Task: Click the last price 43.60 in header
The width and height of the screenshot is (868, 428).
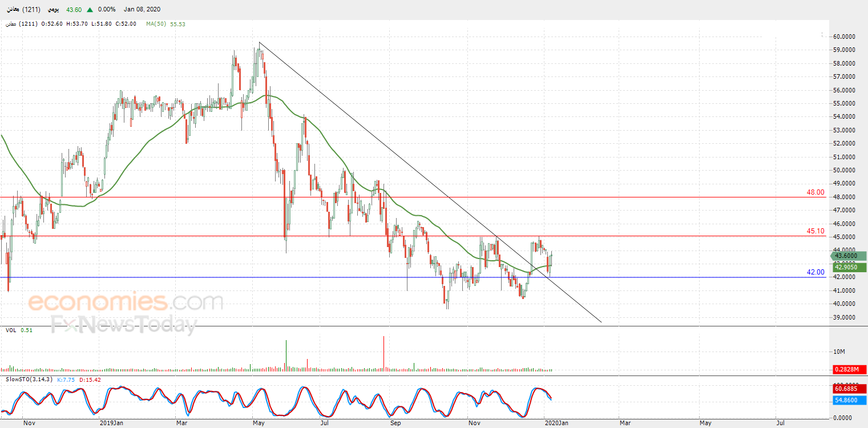Action: 74,9
